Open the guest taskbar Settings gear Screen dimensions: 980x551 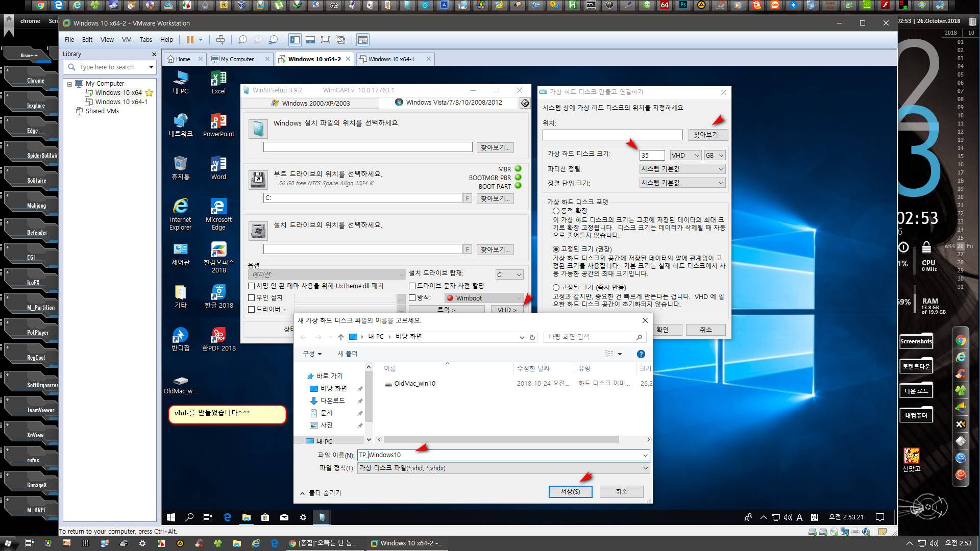(303, 517)
